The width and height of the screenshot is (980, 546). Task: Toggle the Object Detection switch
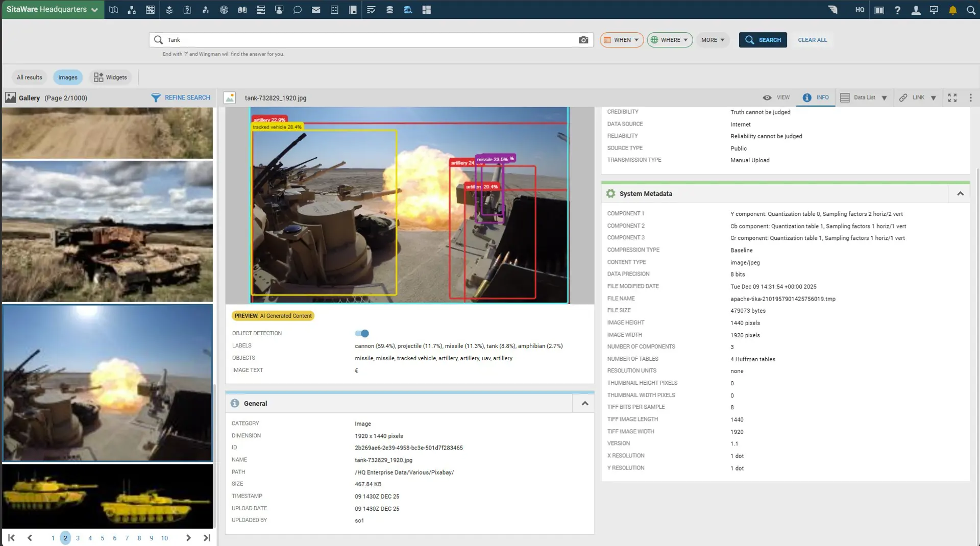[362, 333]
